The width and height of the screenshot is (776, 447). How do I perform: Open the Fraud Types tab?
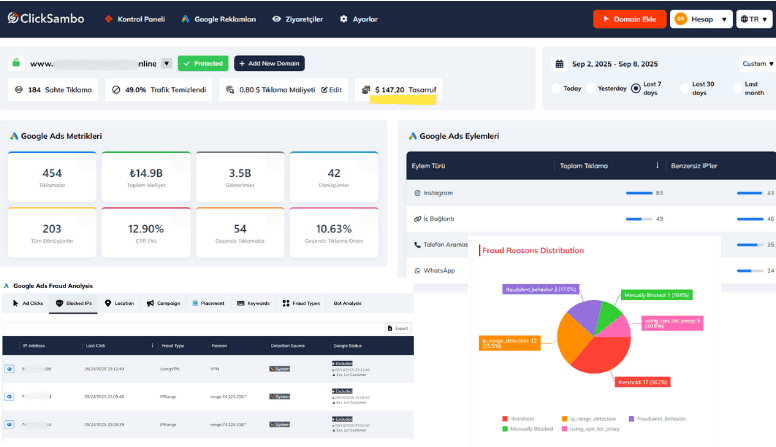click(301, 303)
